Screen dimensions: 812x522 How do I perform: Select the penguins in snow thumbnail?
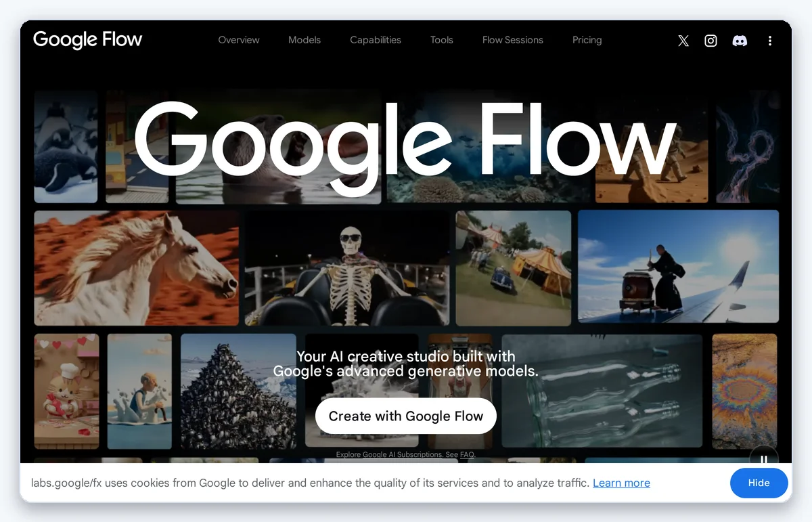66,146
